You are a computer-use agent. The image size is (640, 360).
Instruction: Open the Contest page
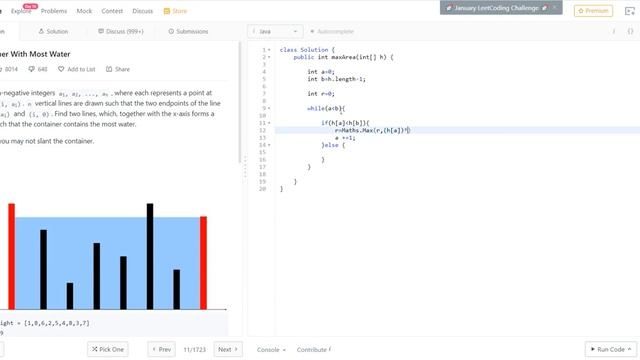click(112, 11)
